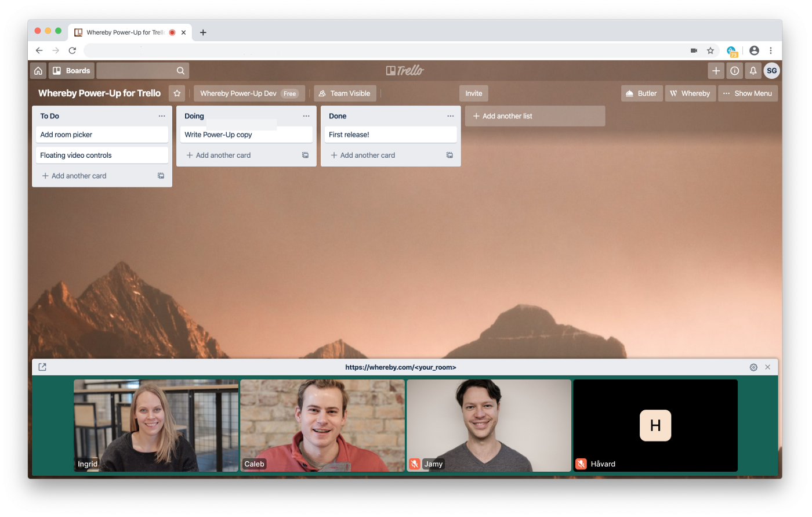
Task: Click camera permission icon in address bar
Action: [x=694, y=50]
